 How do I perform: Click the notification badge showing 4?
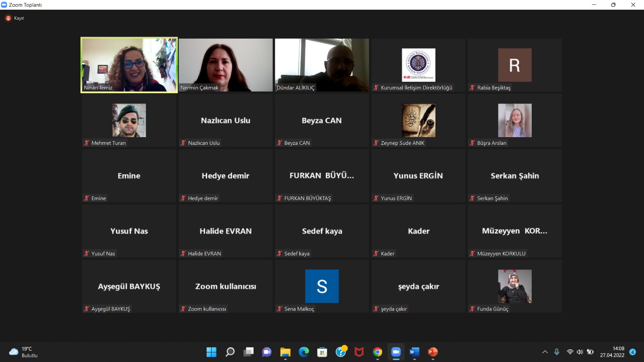pos(632,352)
